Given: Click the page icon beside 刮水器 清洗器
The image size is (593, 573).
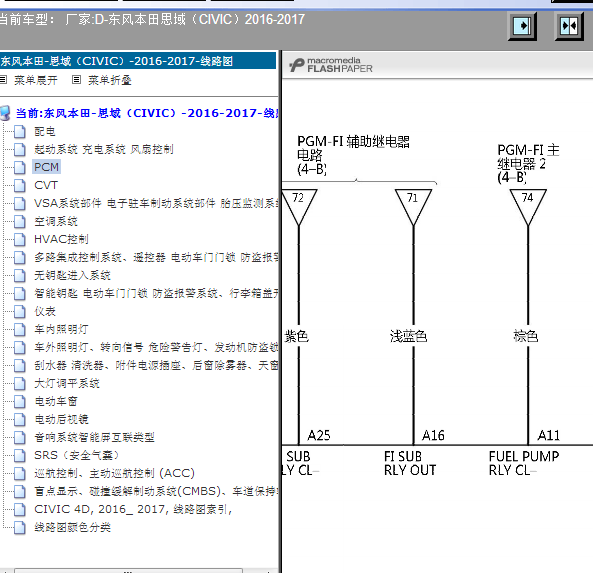Looking at the screenshot, I should point(20,366).
